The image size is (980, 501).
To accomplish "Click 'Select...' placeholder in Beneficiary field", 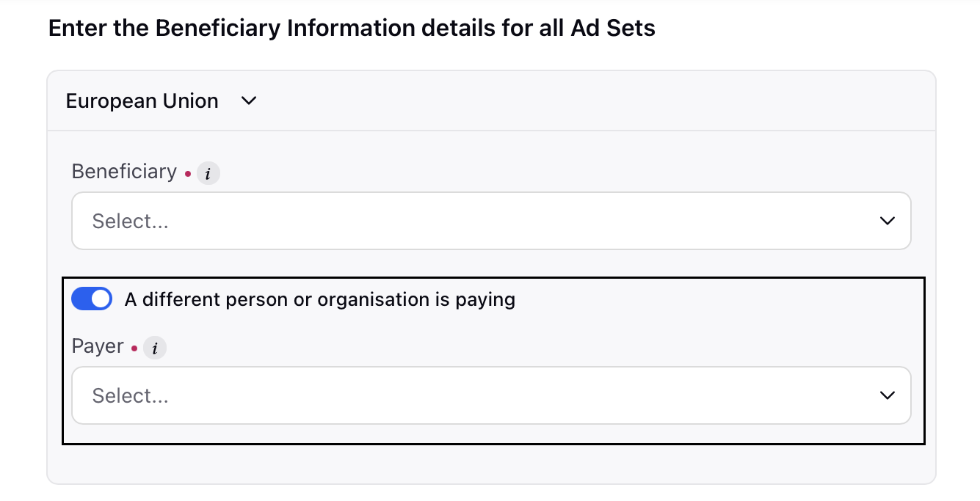I will pos(130,221).
